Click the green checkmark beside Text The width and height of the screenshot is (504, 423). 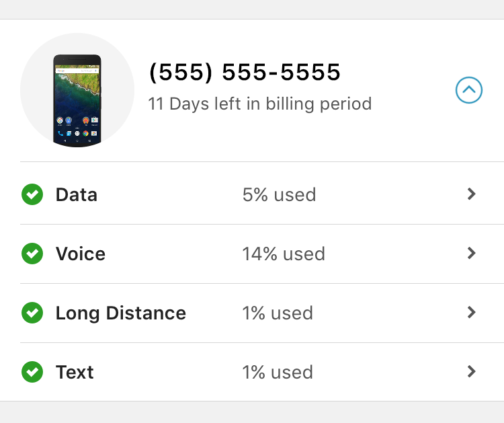pyautogui.click(x=32, y=372)
